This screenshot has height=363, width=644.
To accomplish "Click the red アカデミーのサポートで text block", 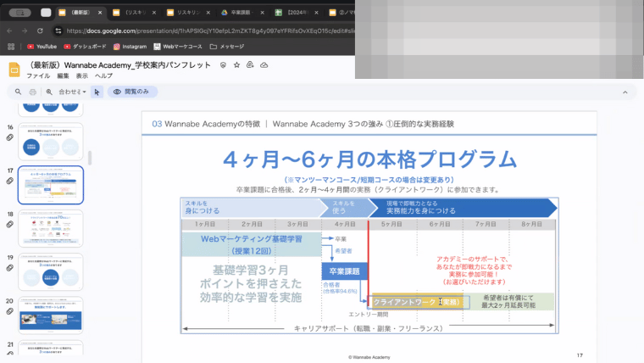I will [x=474, y=271].
